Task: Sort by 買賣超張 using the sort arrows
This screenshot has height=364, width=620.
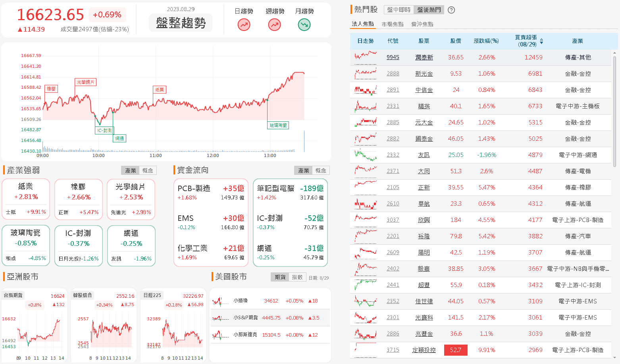Action: click(541, 41)
